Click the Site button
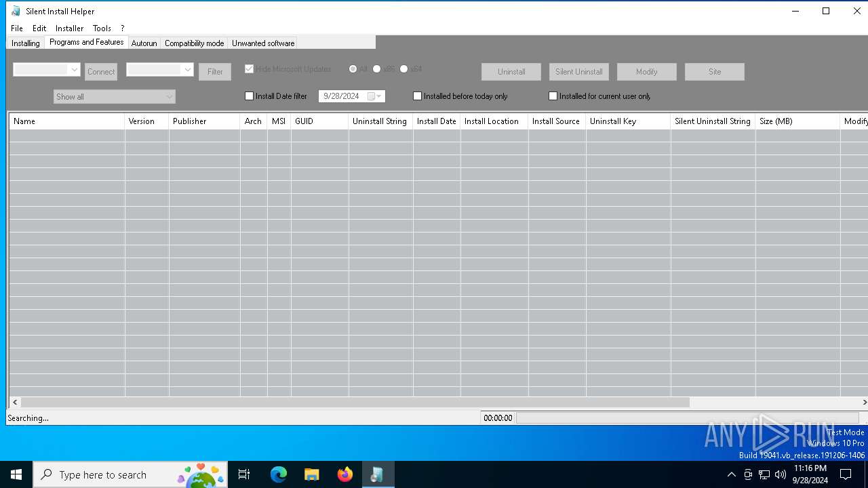The image size is (868, 488). (x=715, y=72)
